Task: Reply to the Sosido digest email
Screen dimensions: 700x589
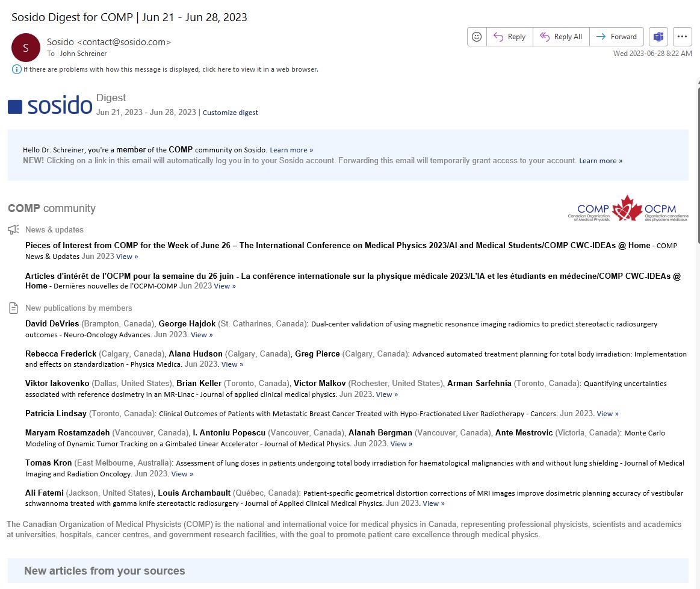Action: coord(509,37)
